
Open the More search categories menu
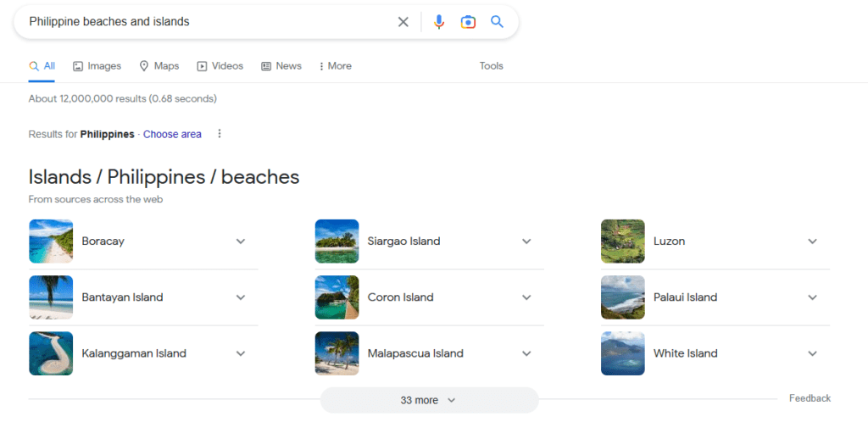coord(335,66)
